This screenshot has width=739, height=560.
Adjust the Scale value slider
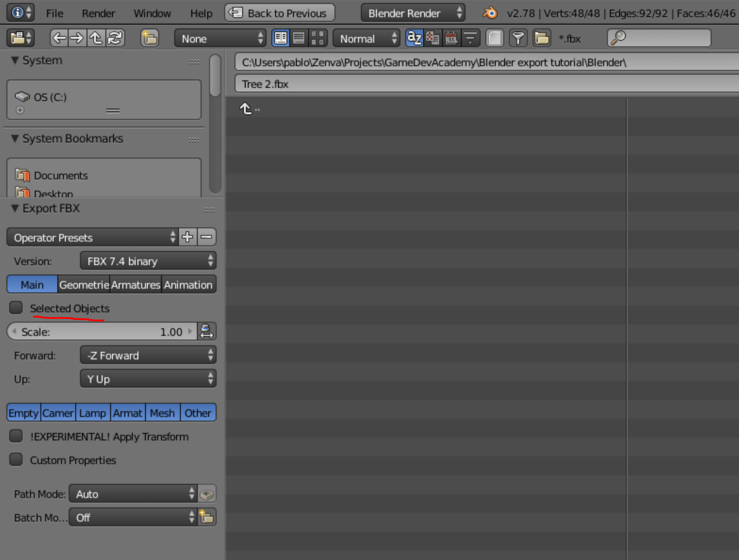102,331
